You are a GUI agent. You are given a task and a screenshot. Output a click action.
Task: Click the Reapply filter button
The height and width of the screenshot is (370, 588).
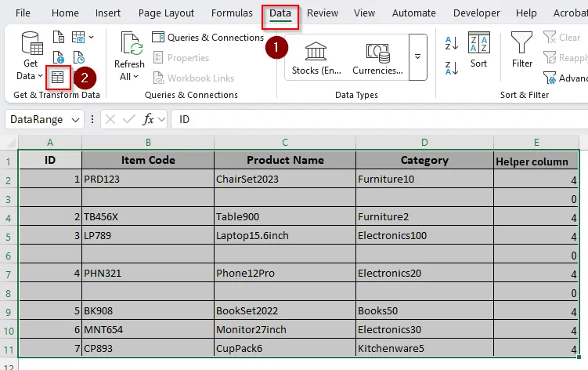(565, 58)
